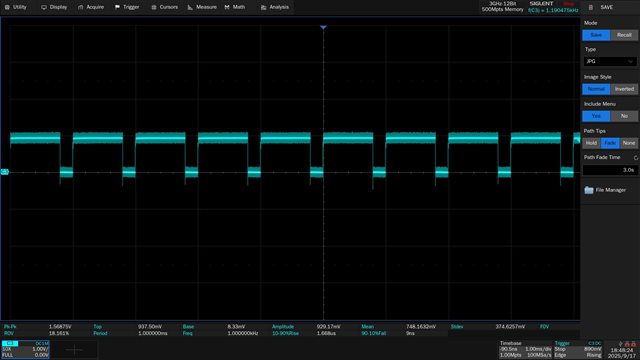Open the Type dropdown showing JPG
Image resolution: width=640 pixels, height=360 pixels.
tap(610, 61)
